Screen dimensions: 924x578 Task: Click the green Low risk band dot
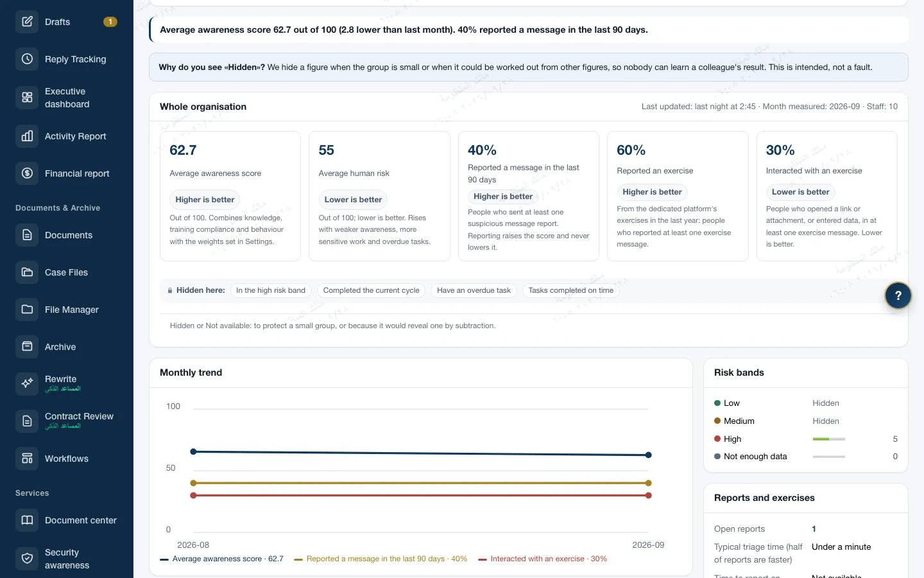pyautogui.click(x=717, y=403)
